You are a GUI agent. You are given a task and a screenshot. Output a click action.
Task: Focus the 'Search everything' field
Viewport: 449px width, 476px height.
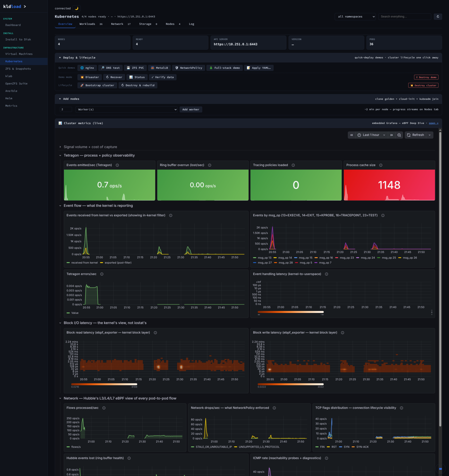404,16
